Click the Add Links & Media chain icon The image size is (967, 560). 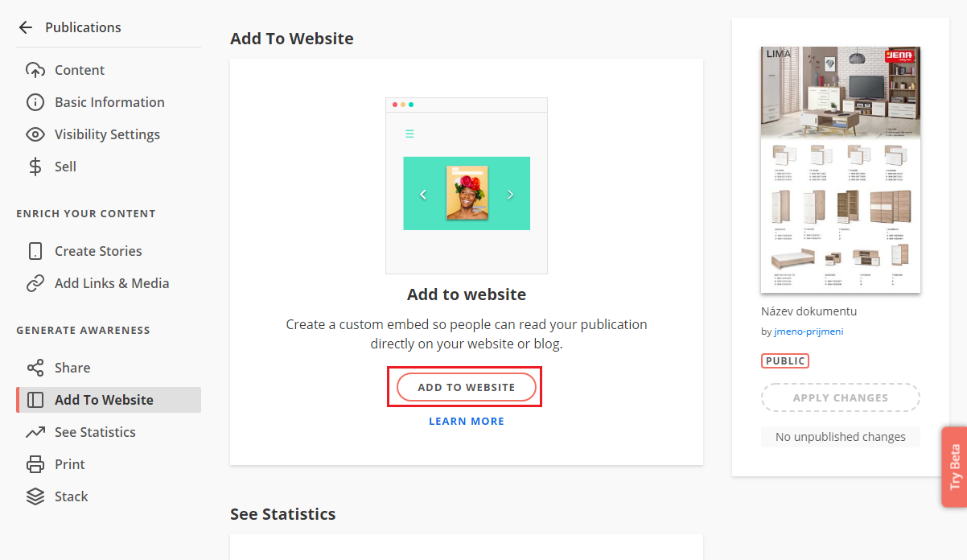[x=35, y=283]
